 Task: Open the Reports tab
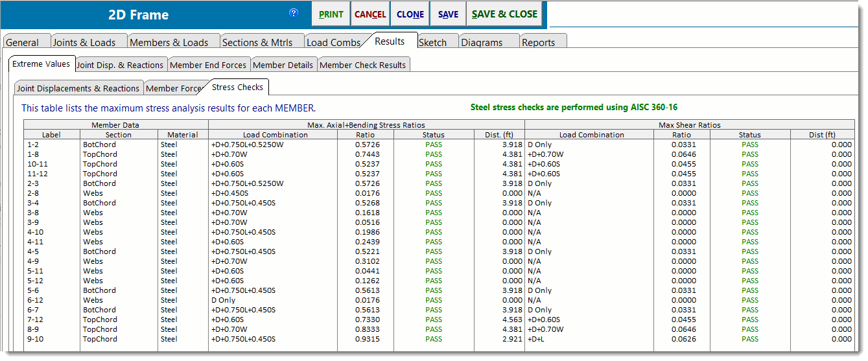[x=538, y=43]
